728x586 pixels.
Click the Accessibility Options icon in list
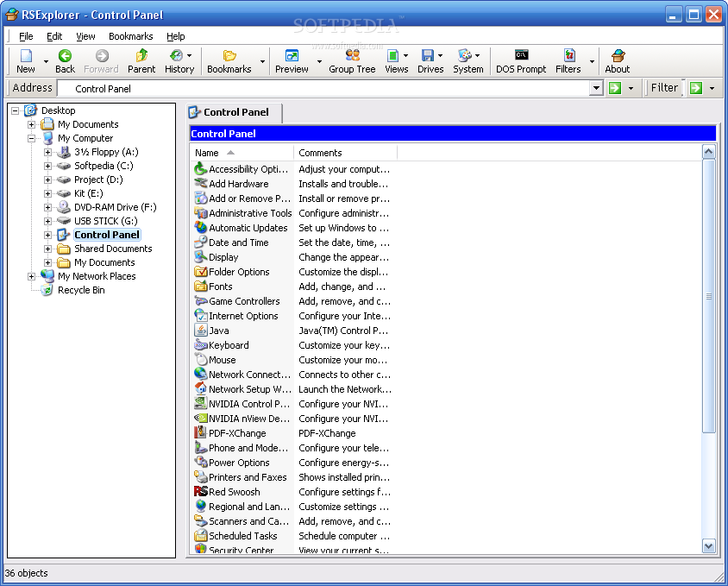[x=201, y=168]
